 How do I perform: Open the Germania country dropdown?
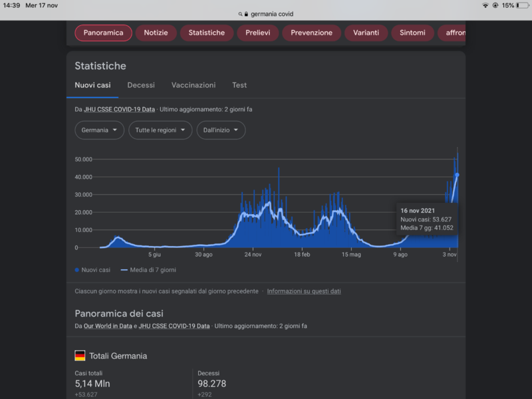[99, 130]
